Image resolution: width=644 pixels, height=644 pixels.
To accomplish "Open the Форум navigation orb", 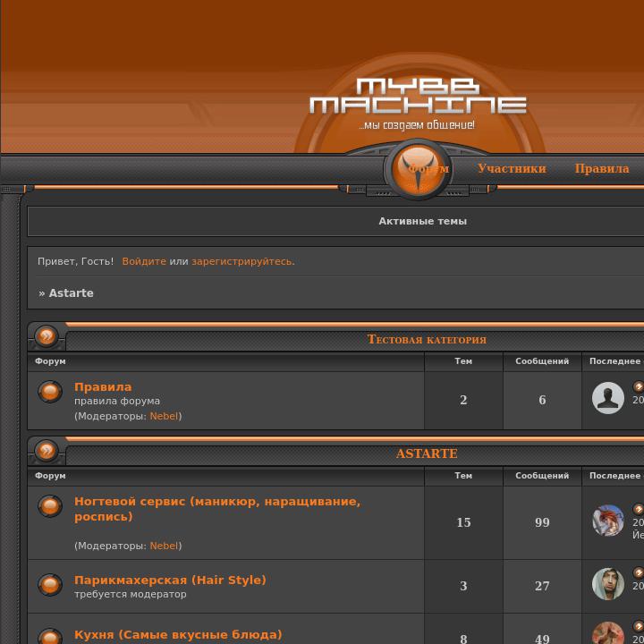I will click(418, 169).
